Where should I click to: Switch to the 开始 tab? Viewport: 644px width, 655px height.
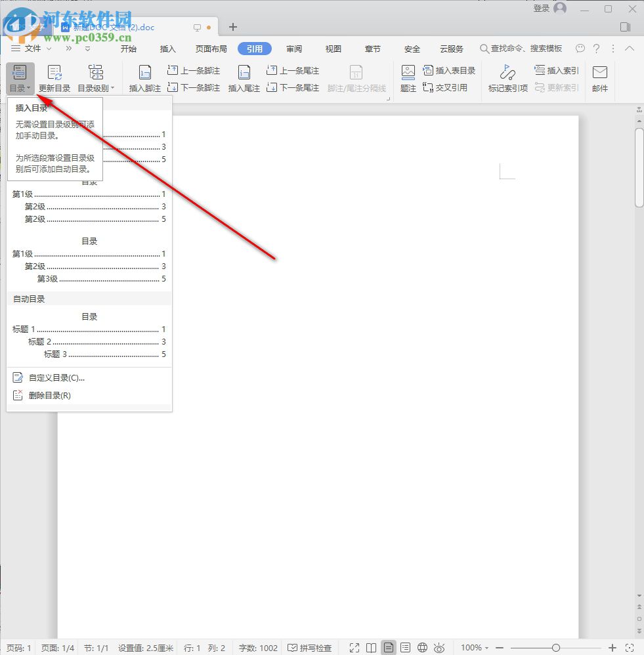128,49
